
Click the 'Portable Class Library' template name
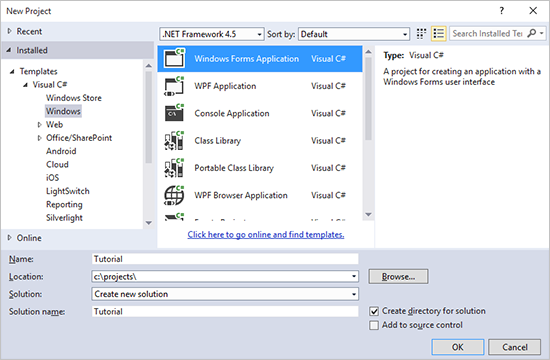pos(234,168)
